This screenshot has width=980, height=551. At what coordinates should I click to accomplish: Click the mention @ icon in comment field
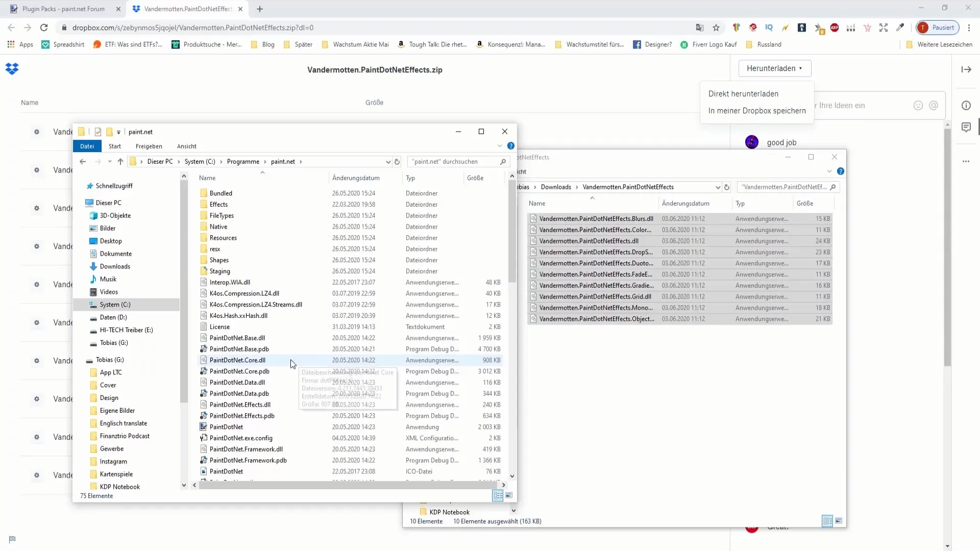coord(934,106)
